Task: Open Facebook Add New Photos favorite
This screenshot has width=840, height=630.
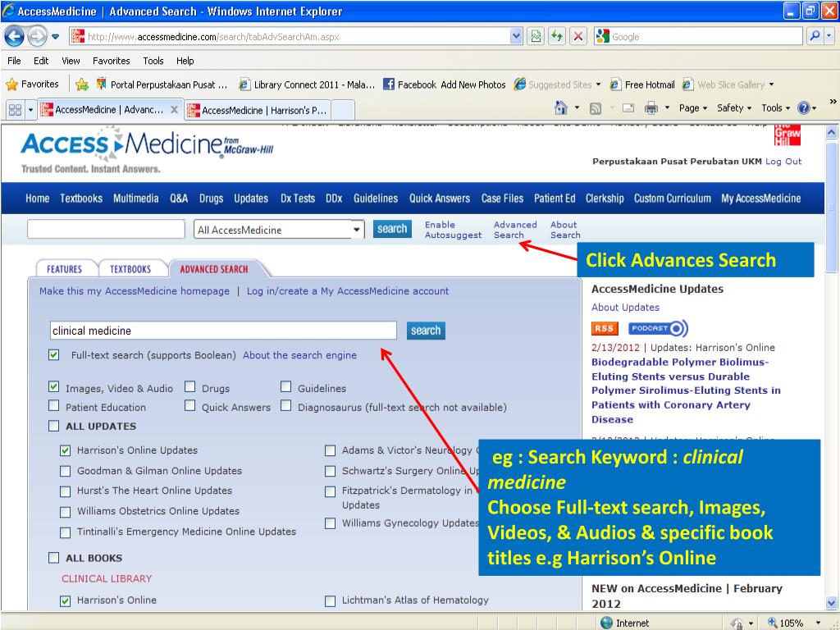Action: point(444,84)
